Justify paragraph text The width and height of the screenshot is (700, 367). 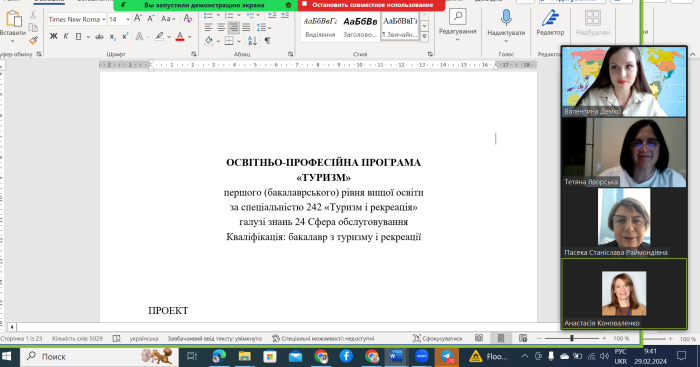pyautogui.click(x=246, y=28)
